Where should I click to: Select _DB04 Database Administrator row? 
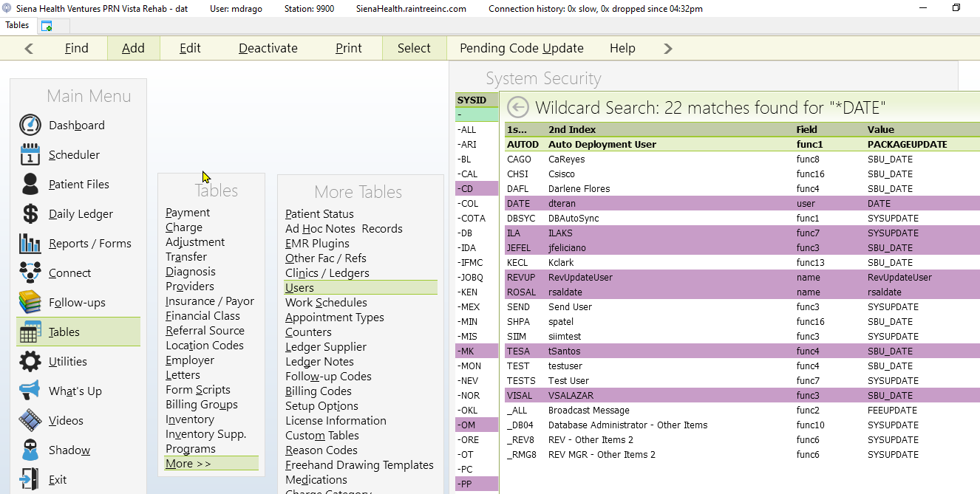pos(742,425)
